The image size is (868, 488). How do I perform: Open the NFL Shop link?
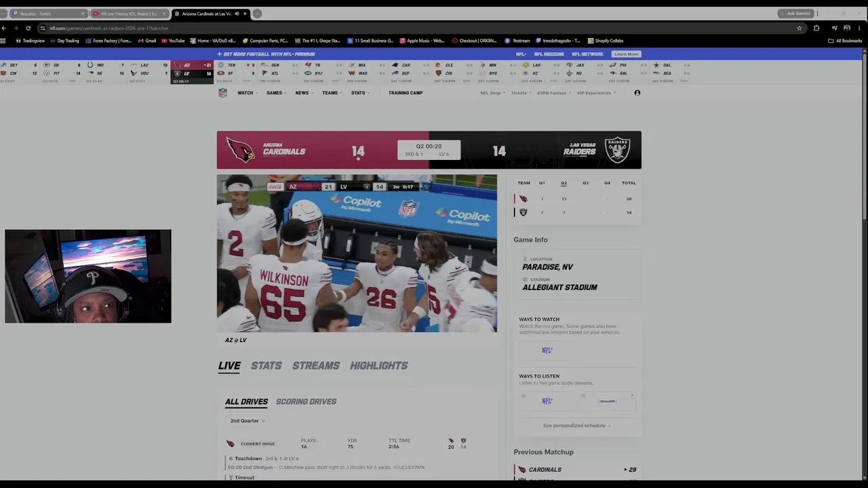492,93
